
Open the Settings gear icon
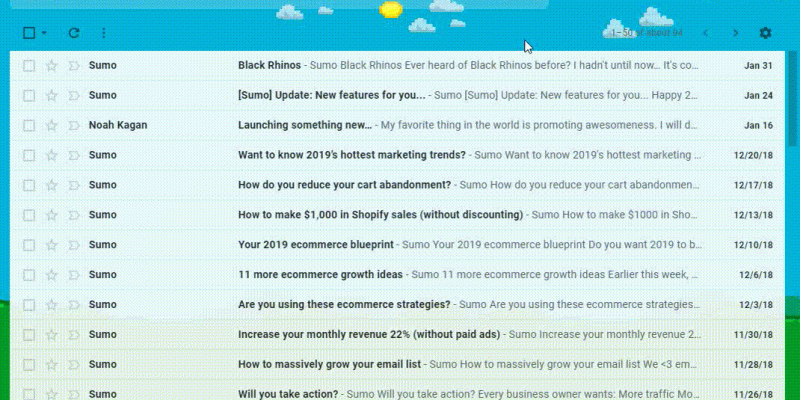[765, 33]
